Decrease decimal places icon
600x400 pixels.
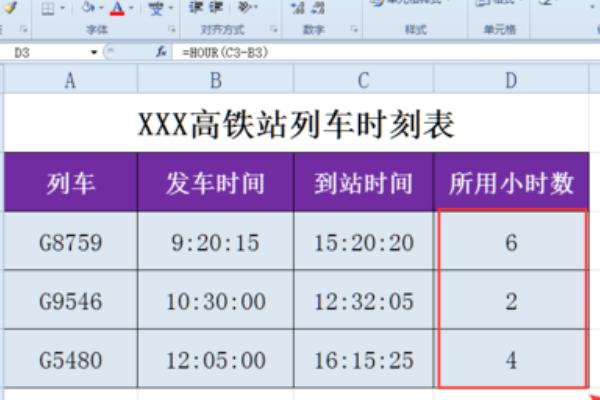point(318,8)
